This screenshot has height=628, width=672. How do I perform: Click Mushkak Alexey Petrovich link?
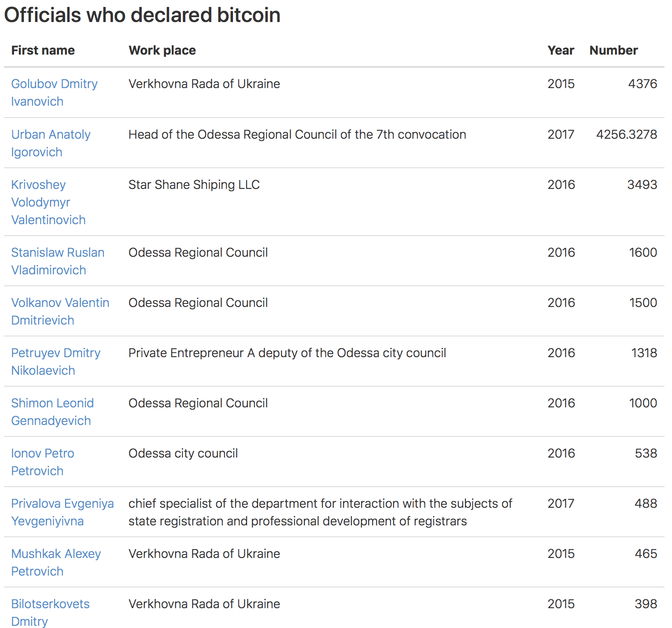pyautogui.click(x=56, y=562)
